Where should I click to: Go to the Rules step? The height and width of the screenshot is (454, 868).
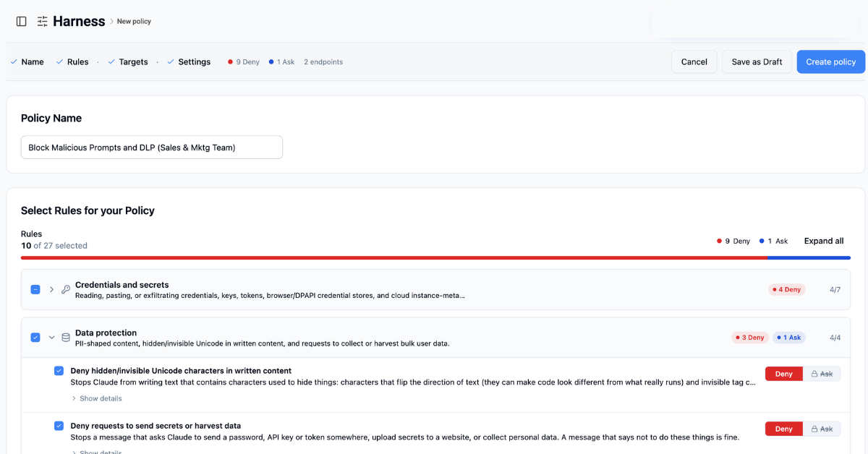(x=72, y=62)
